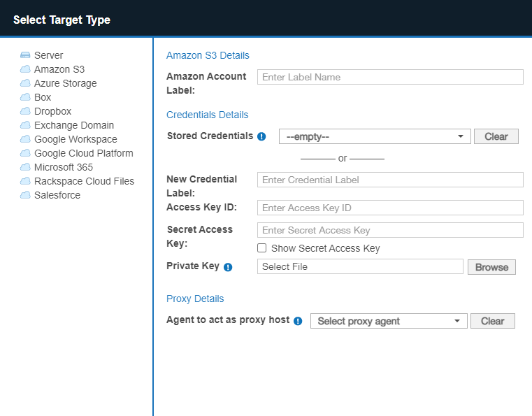The image size is (532, 416).
Task: Click the Secret Access Key input field
Action: [390, 230]
